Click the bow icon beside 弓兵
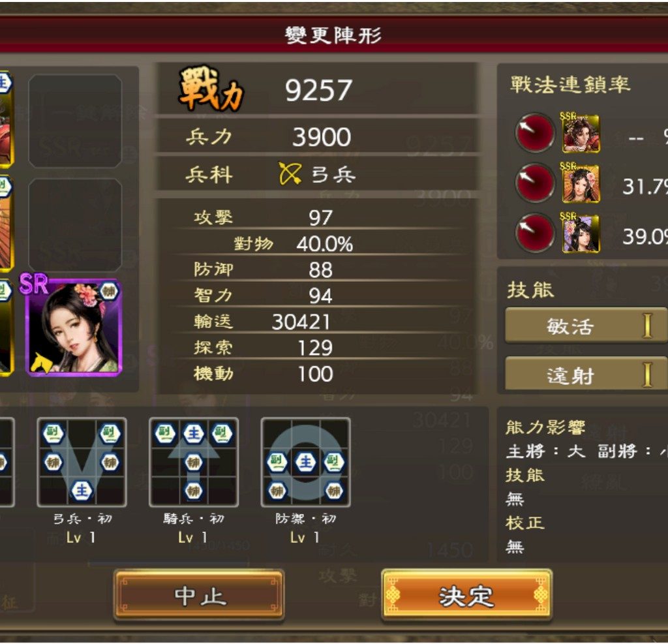 coord(290,174)
